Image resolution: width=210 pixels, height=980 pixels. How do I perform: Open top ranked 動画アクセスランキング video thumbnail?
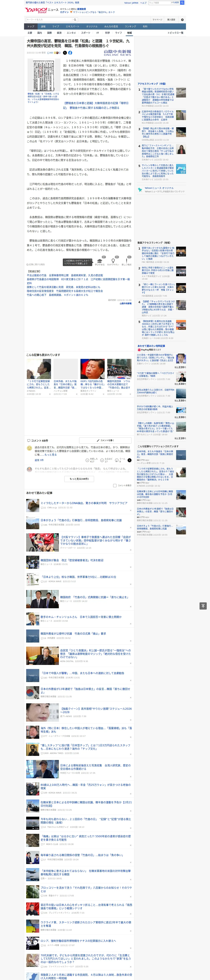[181, 252]
